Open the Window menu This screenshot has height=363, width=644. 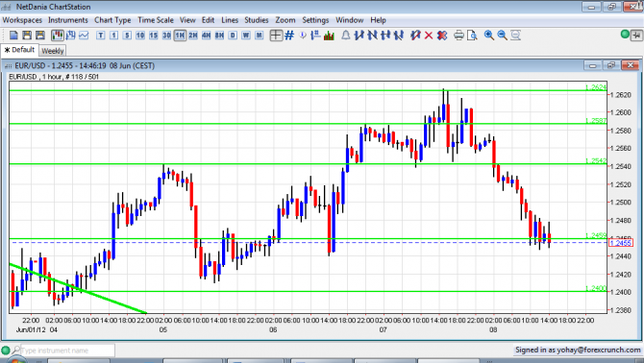coord(350,20)
